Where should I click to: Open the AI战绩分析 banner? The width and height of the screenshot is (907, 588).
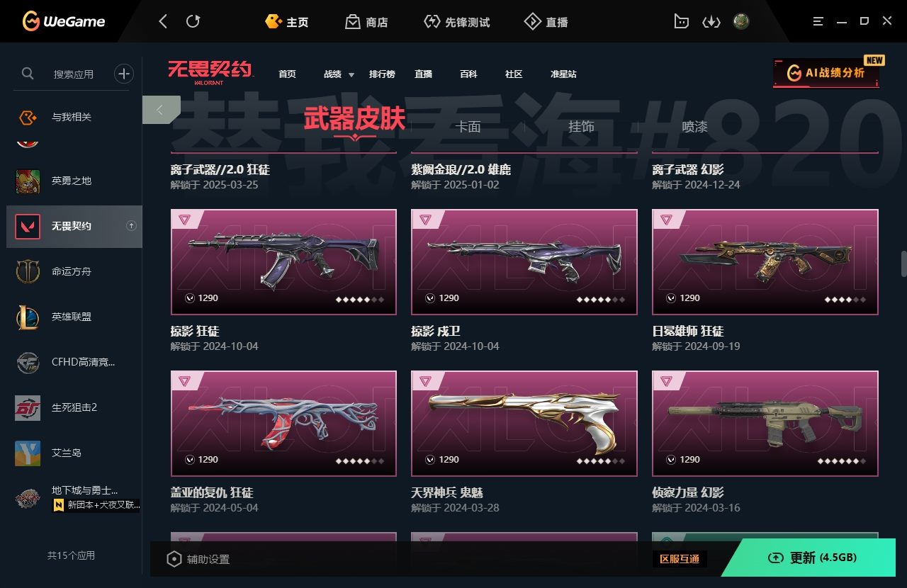click(826, 73)
